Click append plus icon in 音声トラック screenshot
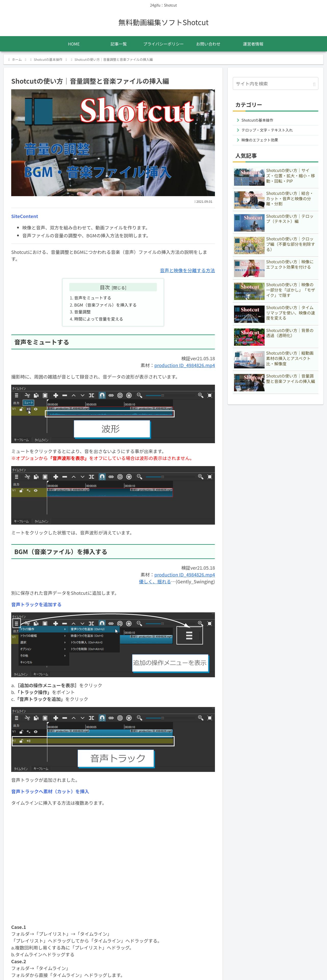Image resolution: width=327 pixels, height=980 pixels. 56,718
